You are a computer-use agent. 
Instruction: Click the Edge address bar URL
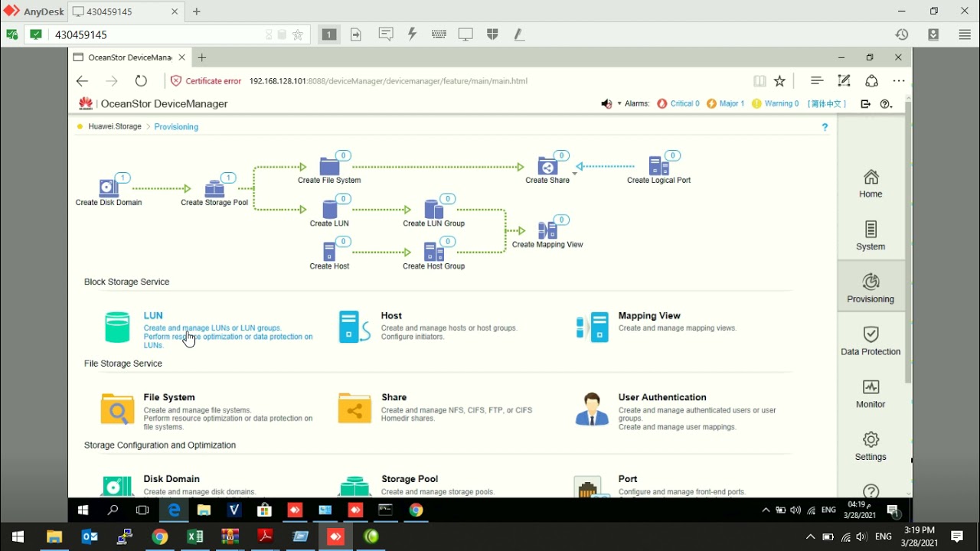pyautogui.click(x=388, y=81)
